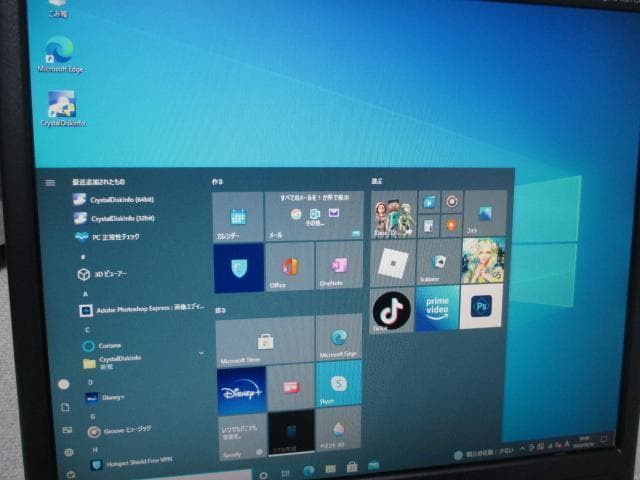Open PC 正常性チェック in app list

[x=107, y=237]
